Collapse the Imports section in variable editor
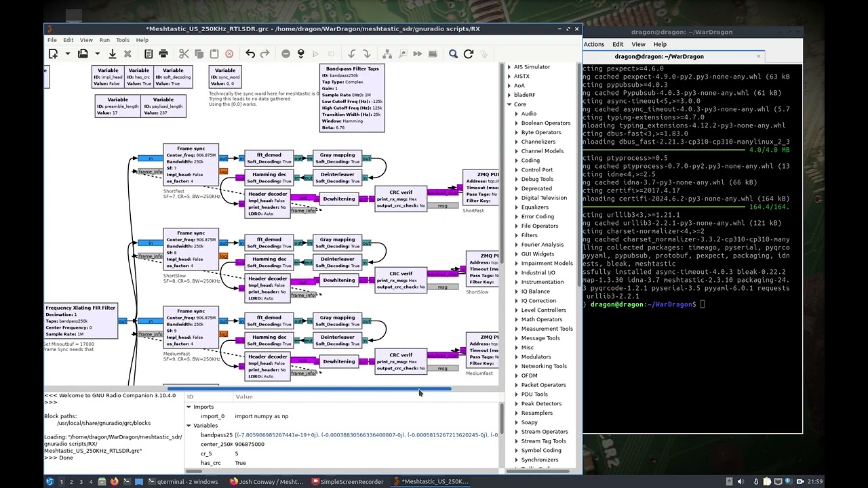The width and height of the screenshot is (868, 488). pos(189,407)
